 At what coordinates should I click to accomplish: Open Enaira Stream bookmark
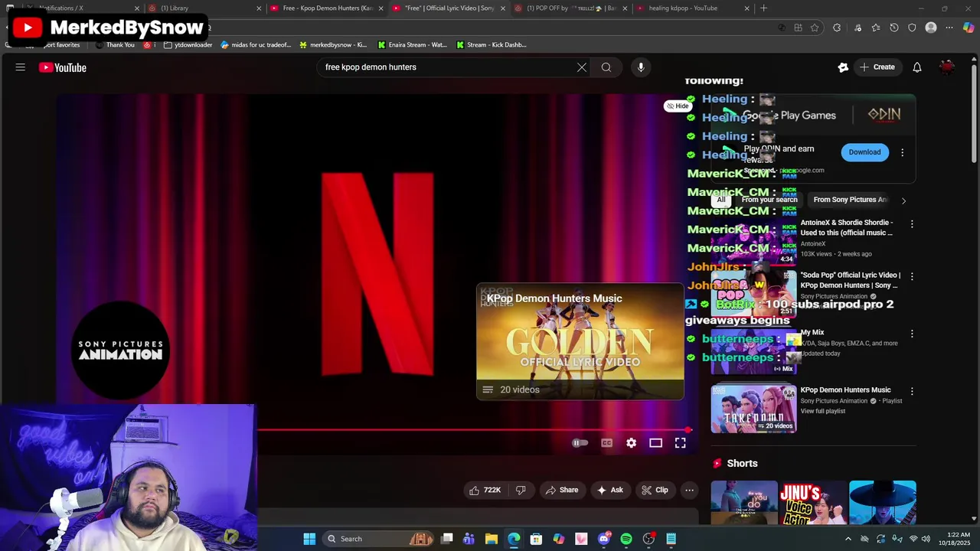[411, 44]
